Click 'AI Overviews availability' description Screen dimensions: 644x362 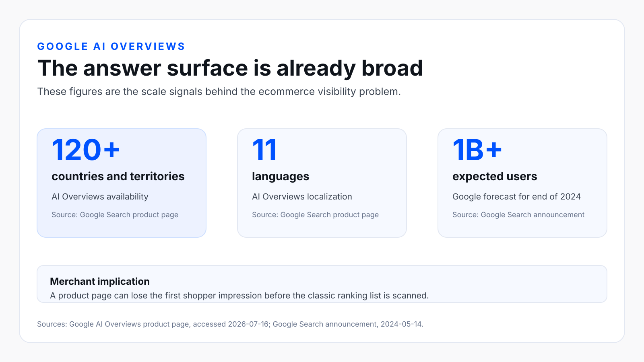tap(100, 197)
